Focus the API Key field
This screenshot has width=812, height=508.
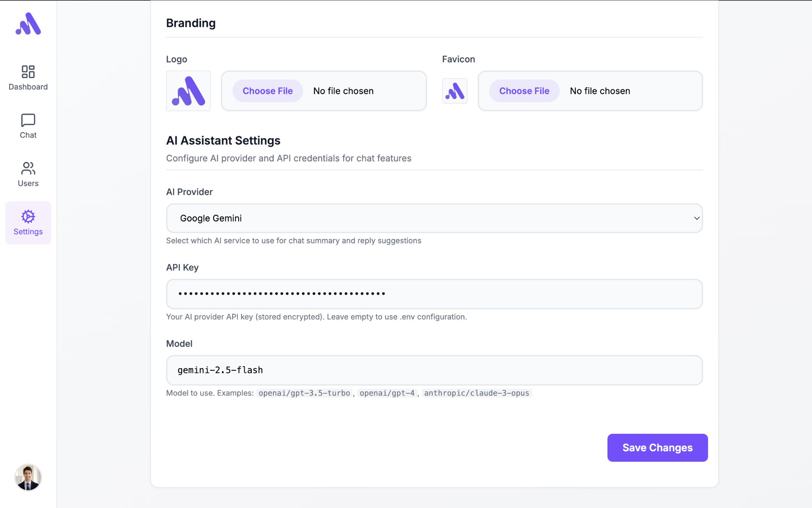point(434,294)
